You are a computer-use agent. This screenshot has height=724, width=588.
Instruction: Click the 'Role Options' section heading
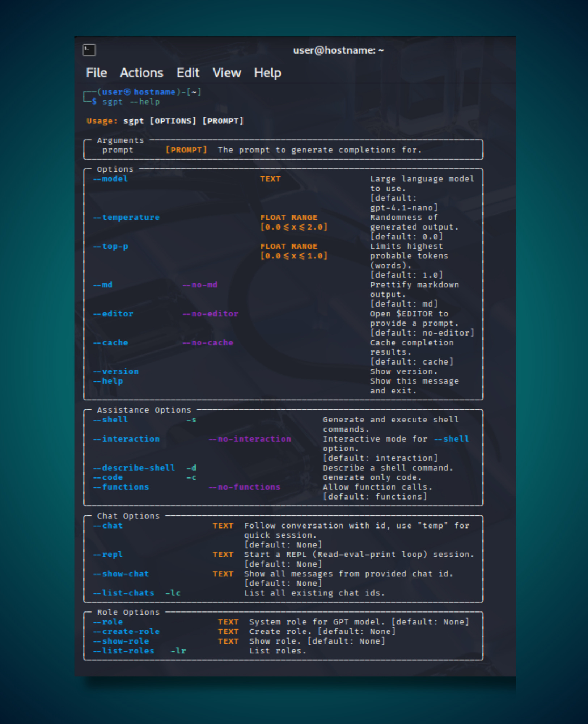[x=128, y=612]
